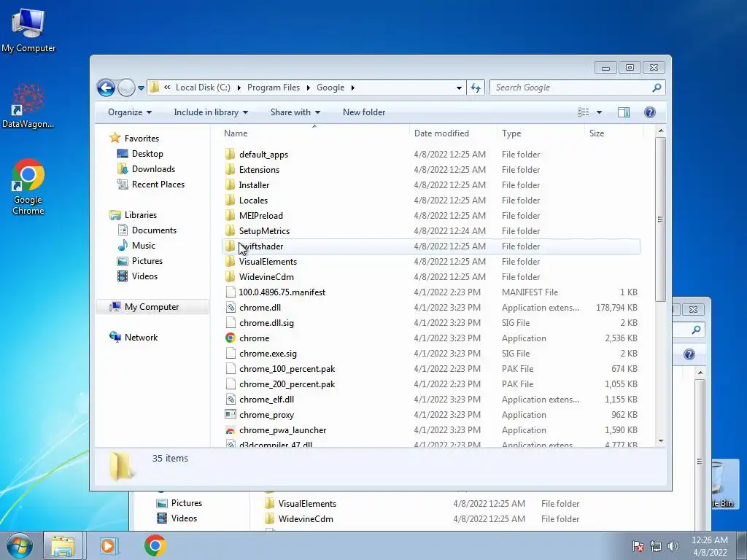747x560 pixels.
Task: Select Network in the navigation pane
Action: click(x=141, y=338)
